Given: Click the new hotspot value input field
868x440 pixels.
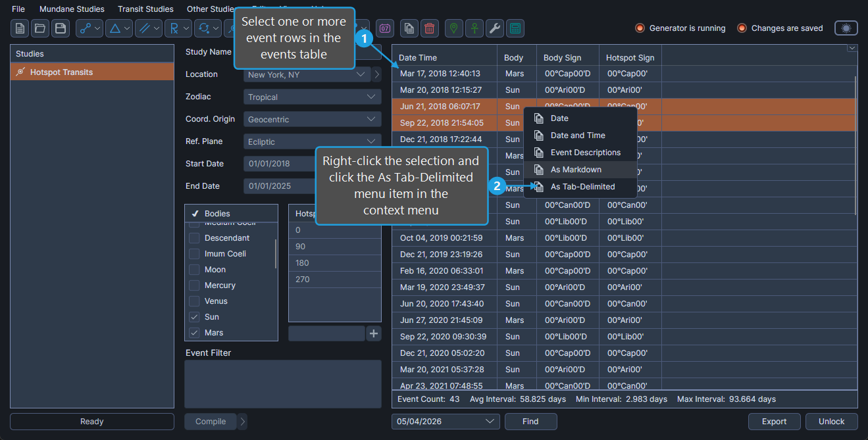Looking at the screenshot, I should point(326,333).
